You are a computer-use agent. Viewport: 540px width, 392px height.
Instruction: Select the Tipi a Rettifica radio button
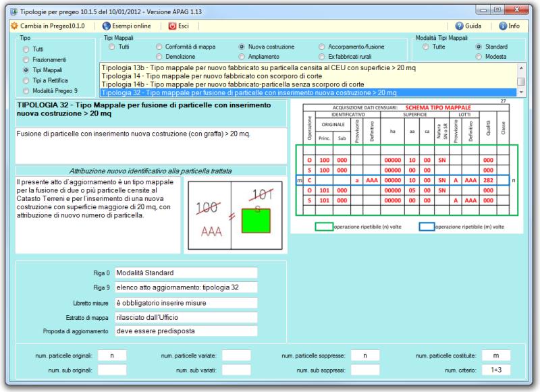coord(26,80)
